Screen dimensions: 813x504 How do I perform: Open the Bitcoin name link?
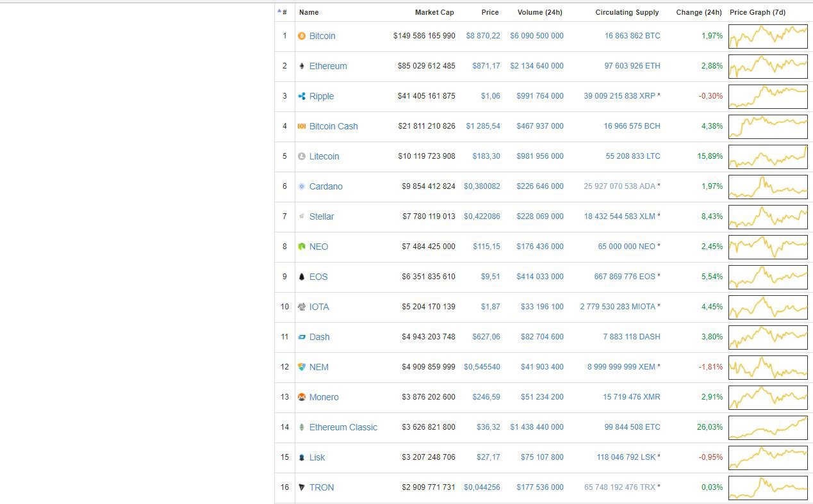tap(322, 36)
